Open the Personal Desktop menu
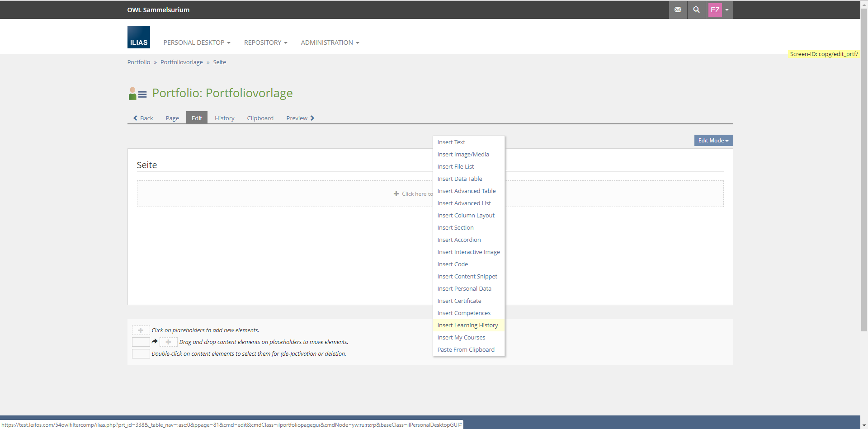 click(x=197, y=42)
